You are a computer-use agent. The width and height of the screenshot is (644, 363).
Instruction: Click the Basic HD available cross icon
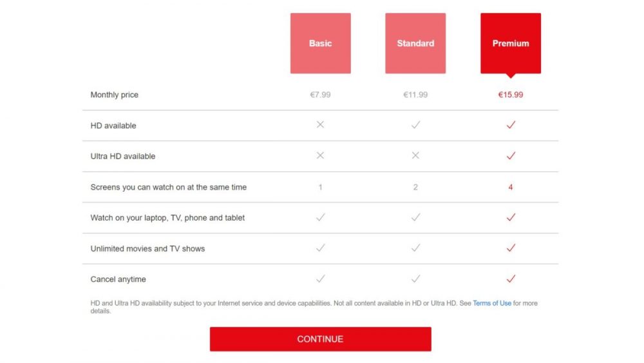pos(320,124)
